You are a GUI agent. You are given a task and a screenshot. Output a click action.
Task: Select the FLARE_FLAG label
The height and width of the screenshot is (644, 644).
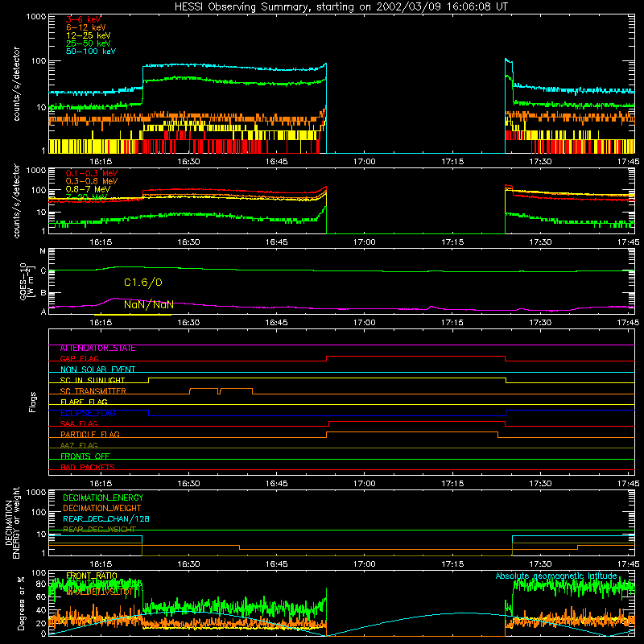84,402
